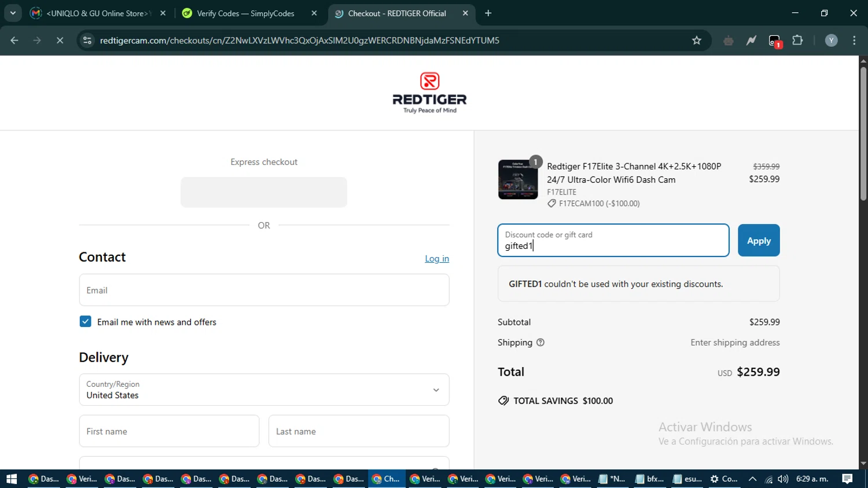This screenshot has width=868, height=488.
Task: Click the taskbar clock 6:29 a. m.
Action: [812, 479]
